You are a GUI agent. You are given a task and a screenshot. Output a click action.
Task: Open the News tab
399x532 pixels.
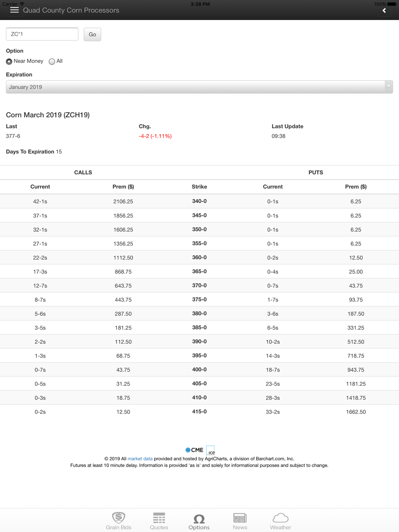click(240, 521)
